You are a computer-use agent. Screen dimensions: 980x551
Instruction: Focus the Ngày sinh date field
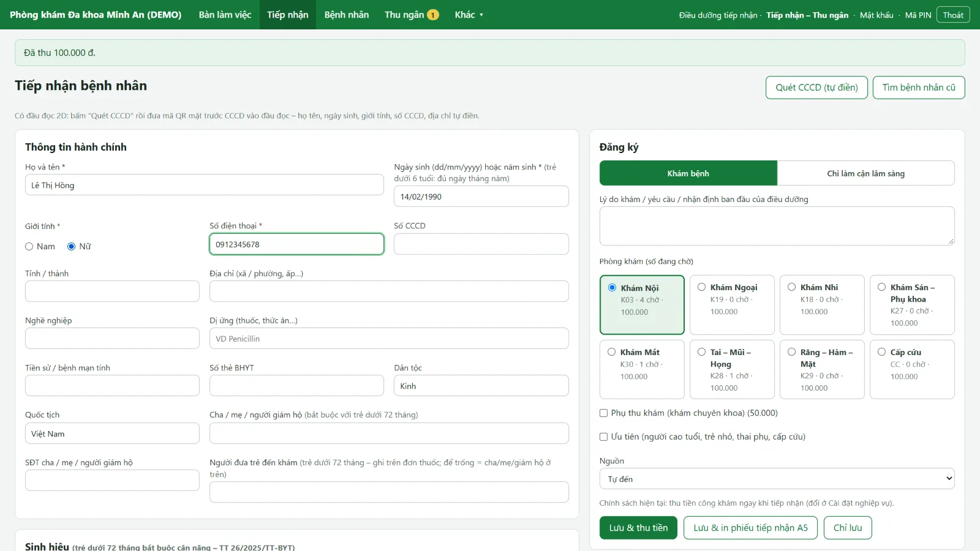[481, 197]
